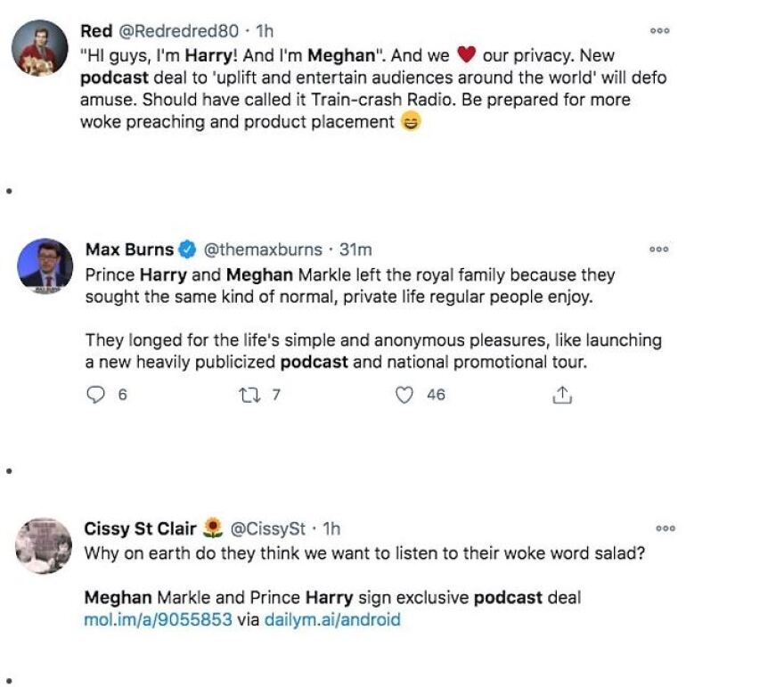The image size is (784, 687).
Task: Open the mol.im/a/9055853 link
Action: click(x=159, y=619)
